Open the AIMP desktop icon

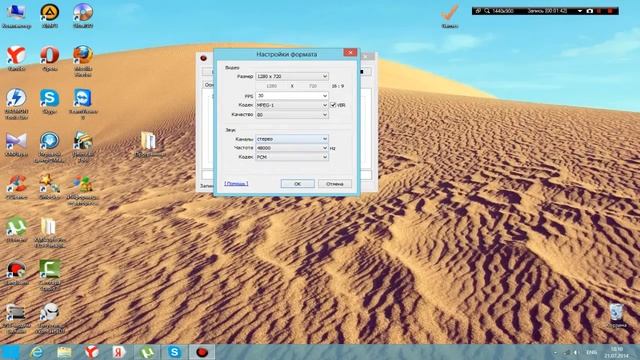(x=49, y=16)
